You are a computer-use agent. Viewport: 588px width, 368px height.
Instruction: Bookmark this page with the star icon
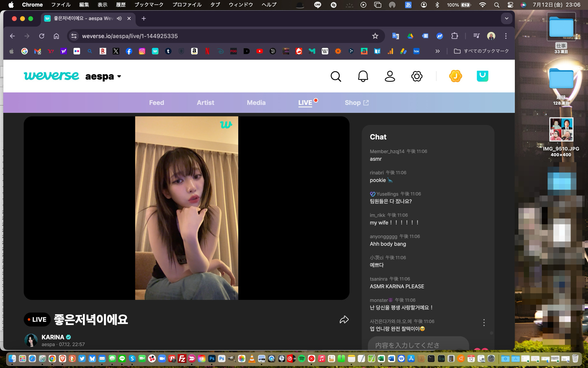pos(375,36)
